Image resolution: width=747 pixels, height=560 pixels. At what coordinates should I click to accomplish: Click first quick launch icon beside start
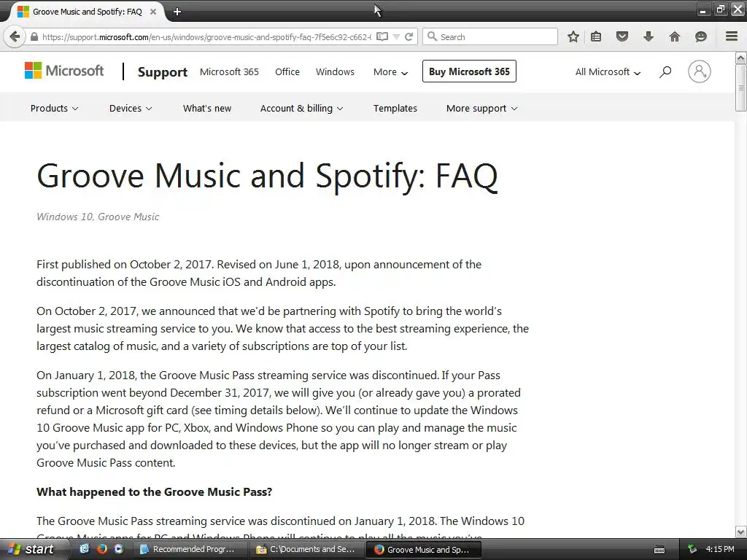(85, 549)
